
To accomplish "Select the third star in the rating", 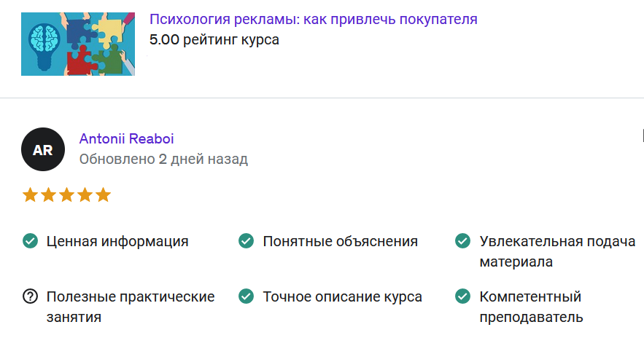I will [66, 195].
